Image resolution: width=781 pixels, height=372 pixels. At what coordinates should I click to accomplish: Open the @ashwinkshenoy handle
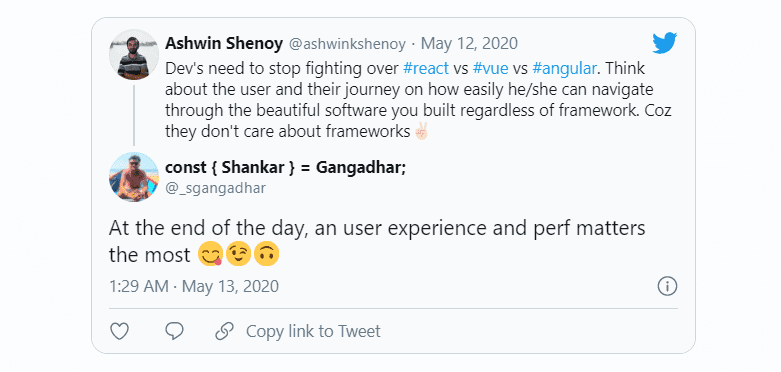[348, 44]
